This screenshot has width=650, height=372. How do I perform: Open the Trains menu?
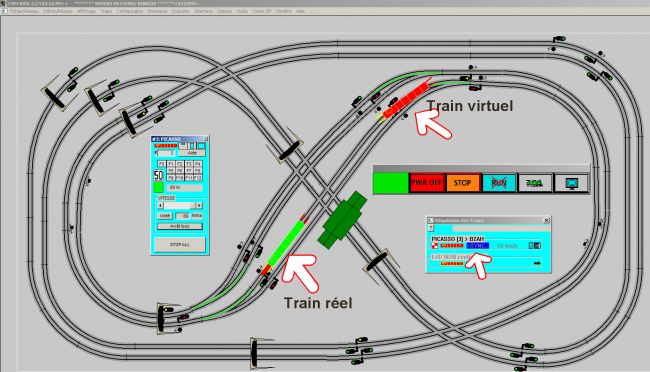point(106,11)
